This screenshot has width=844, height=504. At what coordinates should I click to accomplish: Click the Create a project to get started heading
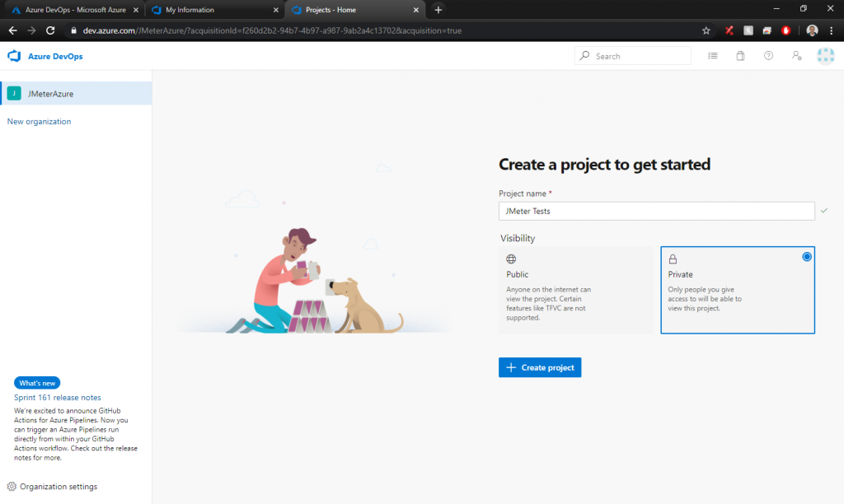pos(604,164)
